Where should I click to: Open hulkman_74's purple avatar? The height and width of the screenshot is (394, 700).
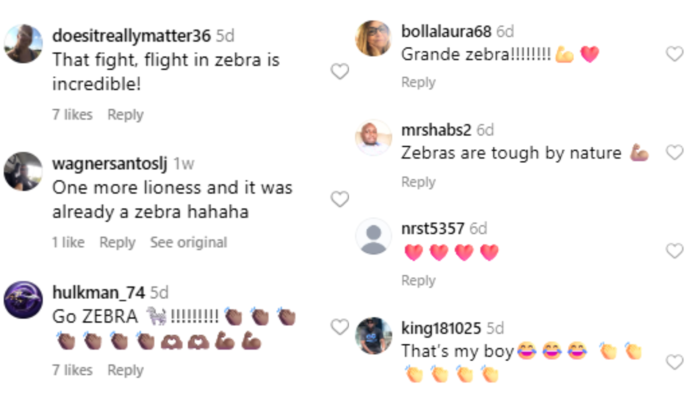(x=23, y=299)
